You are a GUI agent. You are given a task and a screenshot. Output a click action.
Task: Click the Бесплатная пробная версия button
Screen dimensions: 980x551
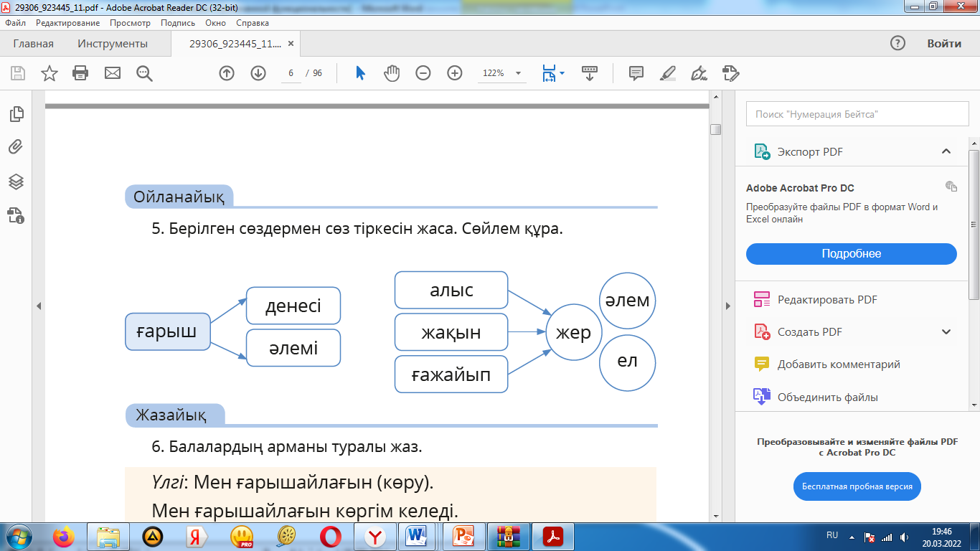click(857, 486)
